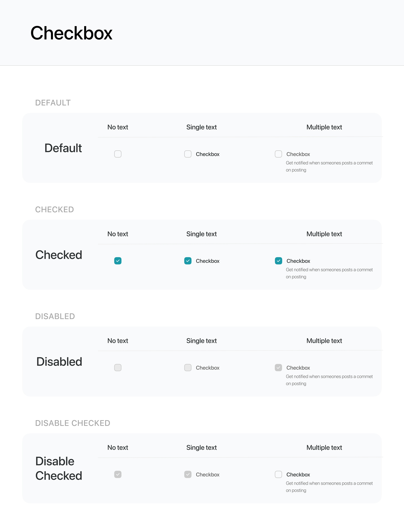Uncheck the Checked no-text checkbox
This screenshot has height=532, width=404.
coord(118,261)
